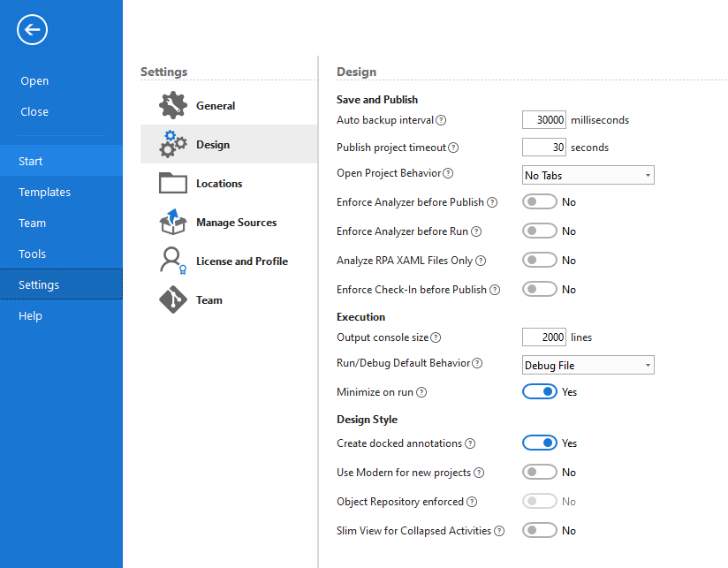Click the Design settings label
This screenshot has height=568, width=728.
point(213,145)
